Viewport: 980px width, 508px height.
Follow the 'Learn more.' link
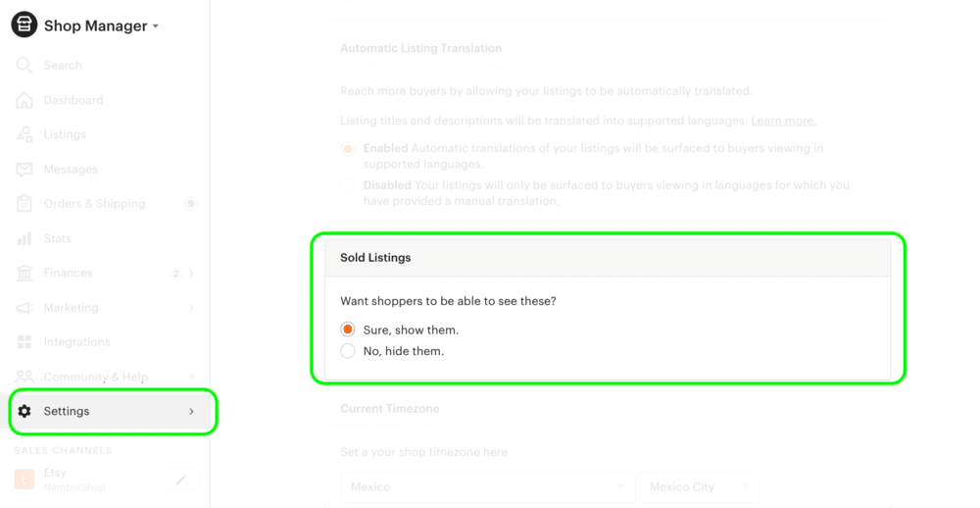click(x=784, y=121)
